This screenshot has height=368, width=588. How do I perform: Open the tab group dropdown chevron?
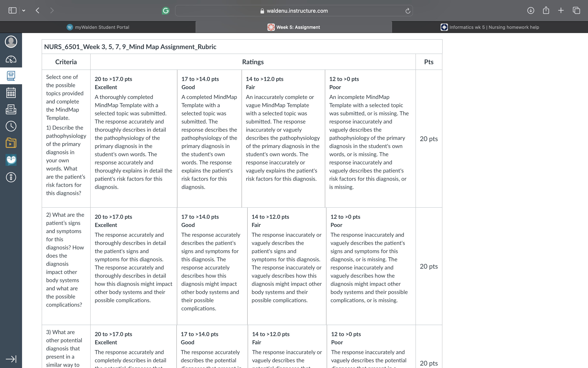(23, 10)
